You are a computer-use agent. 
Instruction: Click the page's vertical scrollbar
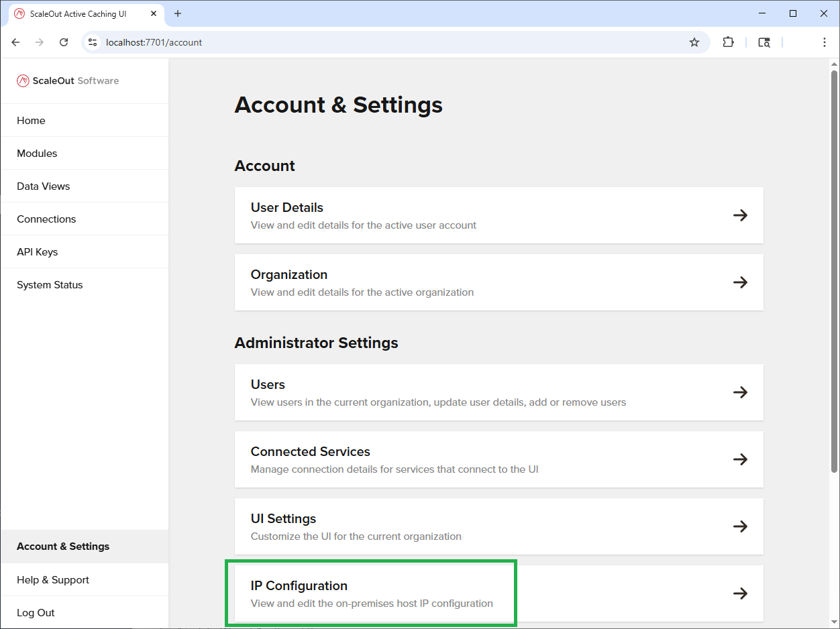click(834, 268)
